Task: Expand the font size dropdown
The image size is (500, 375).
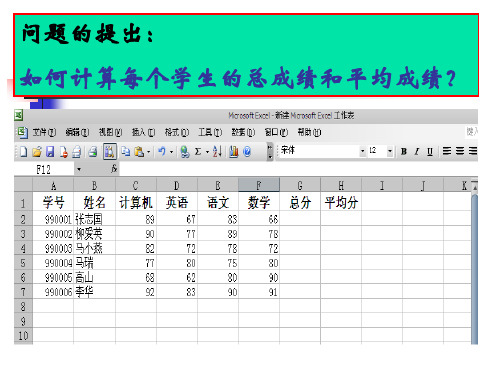Action: pyautogui.click(x=390, y=151)
